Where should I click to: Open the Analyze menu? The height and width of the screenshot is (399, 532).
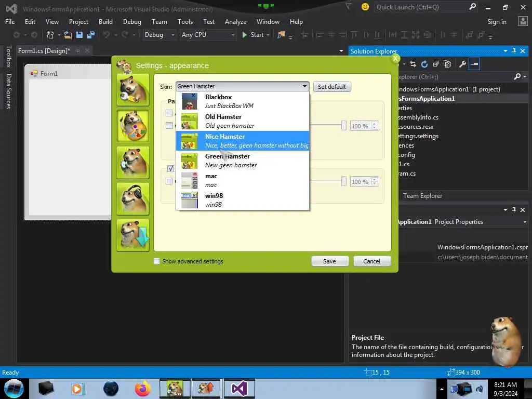(x=235, y=22)
